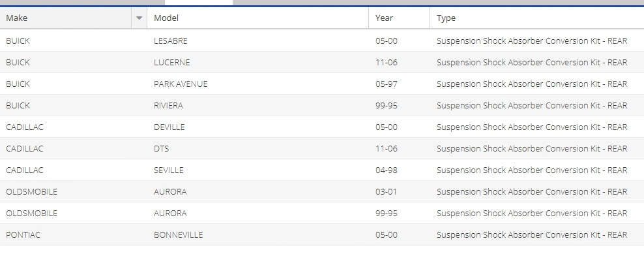
Task: Click OLDSMOBILE make in 03-01 row
Action: coord(32,192)
